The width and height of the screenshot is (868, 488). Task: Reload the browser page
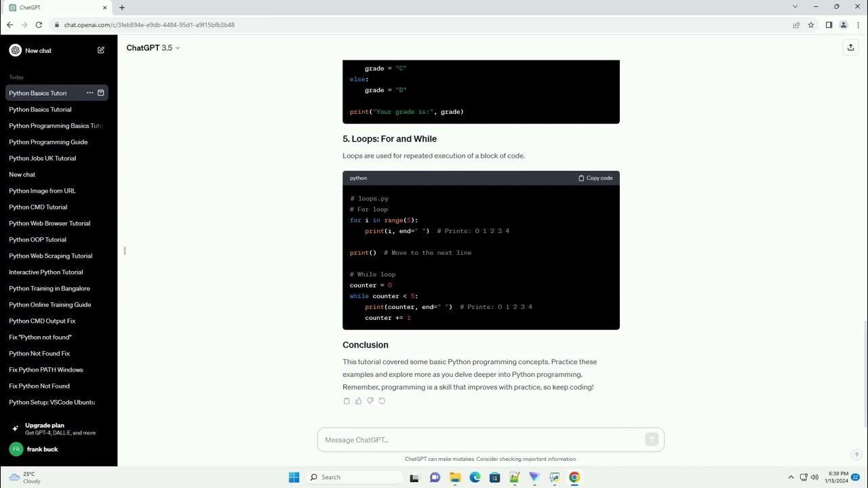39,25
